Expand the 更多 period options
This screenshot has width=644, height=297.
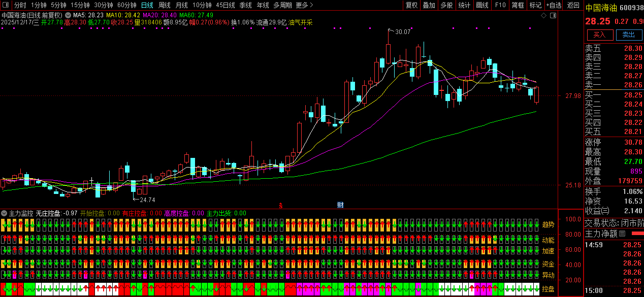click(304, 5)
